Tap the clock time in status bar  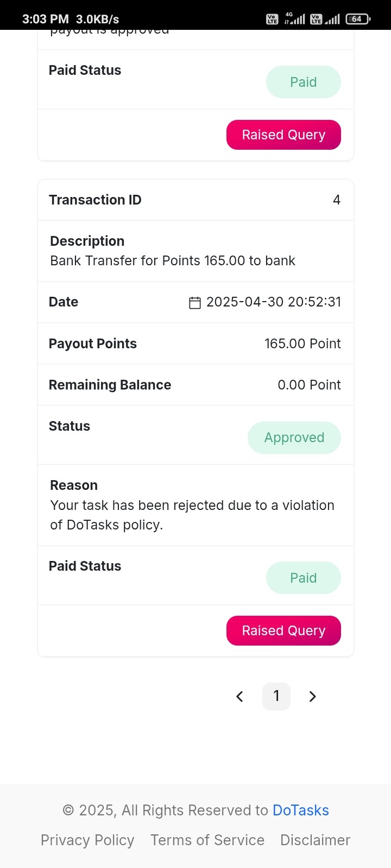click(x=45, y=19)
